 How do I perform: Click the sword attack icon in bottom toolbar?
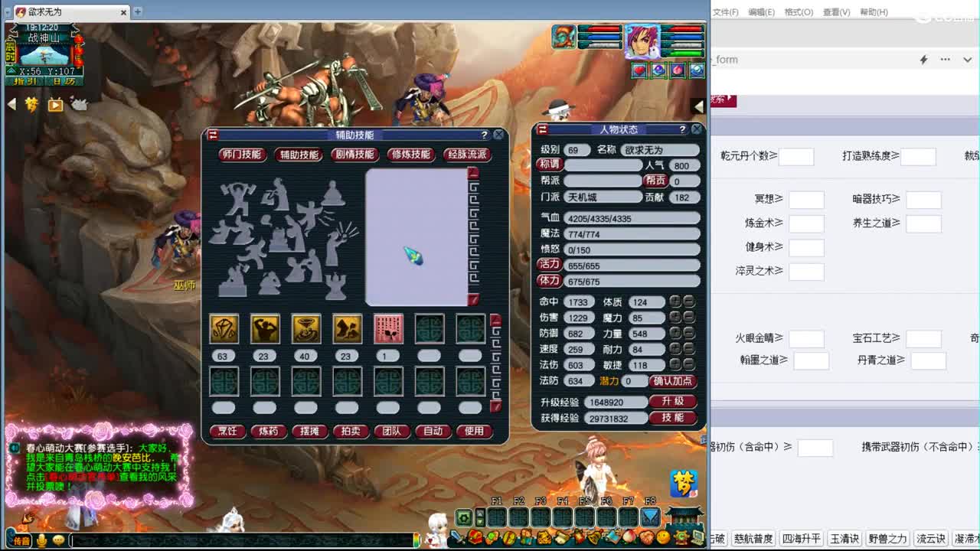[457, 538]
